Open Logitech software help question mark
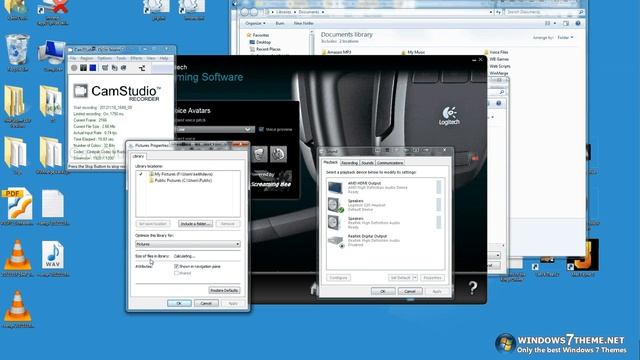The image size is (640, 360). tap(473, 288)
